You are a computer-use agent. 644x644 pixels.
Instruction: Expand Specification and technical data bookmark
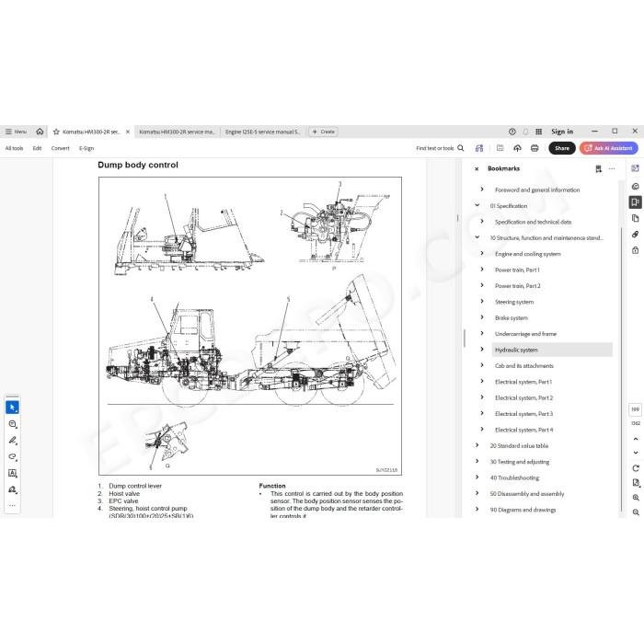point(482,222)
